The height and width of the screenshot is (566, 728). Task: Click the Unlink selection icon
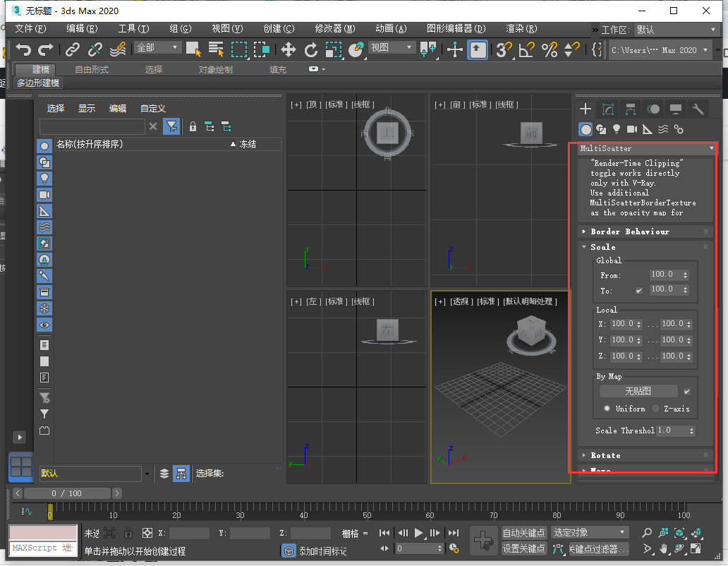(x=95, y=49)
